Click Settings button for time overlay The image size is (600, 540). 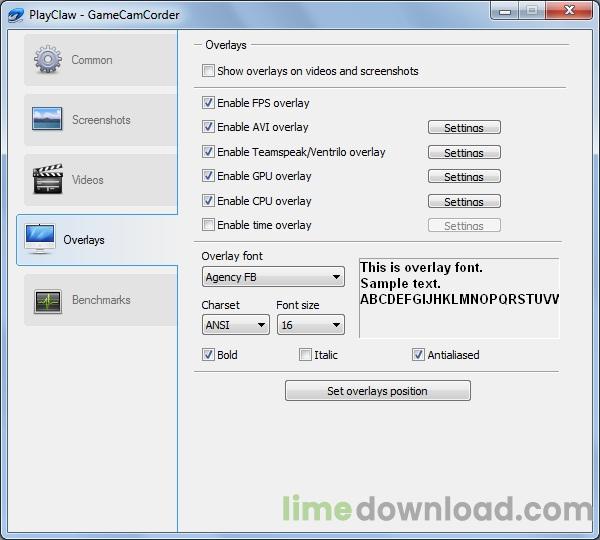point(464,225)
